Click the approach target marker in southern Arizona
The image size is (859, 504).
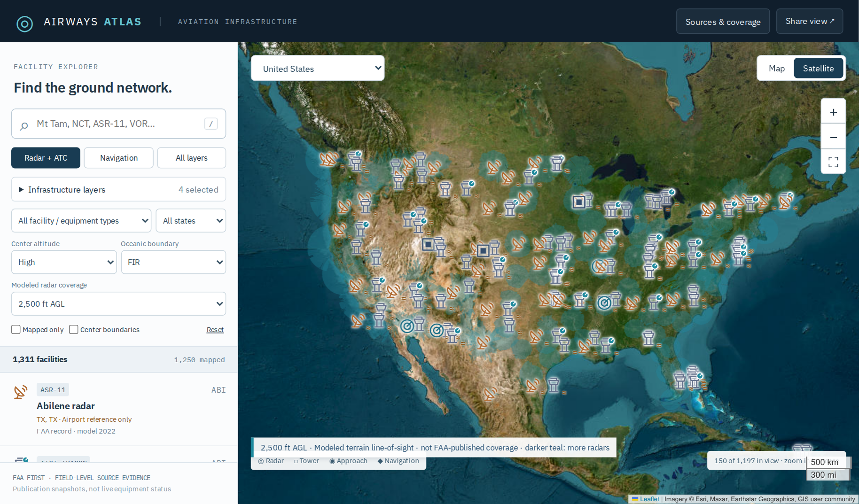click(x=437, y=331)
